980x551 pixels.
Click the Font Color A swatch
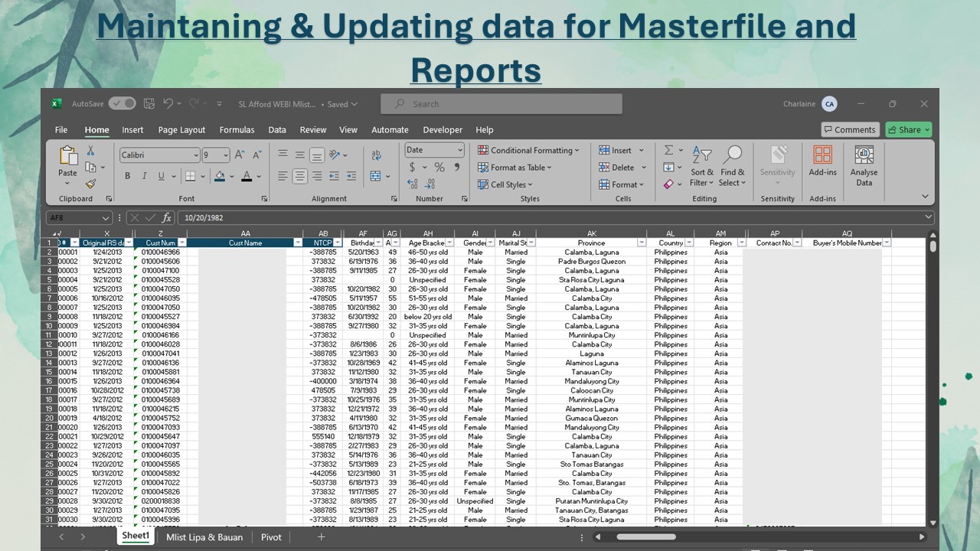coord(247,176)
